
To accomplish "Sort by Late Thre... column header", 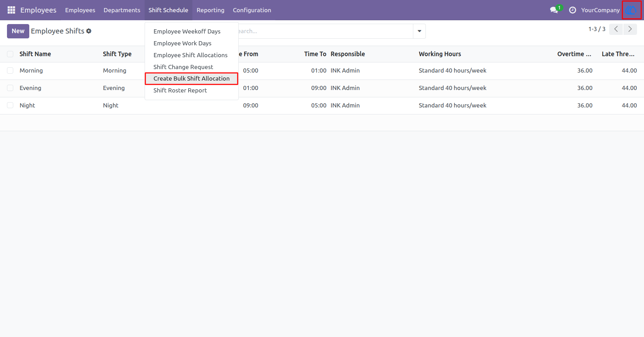I will point(618,54).
